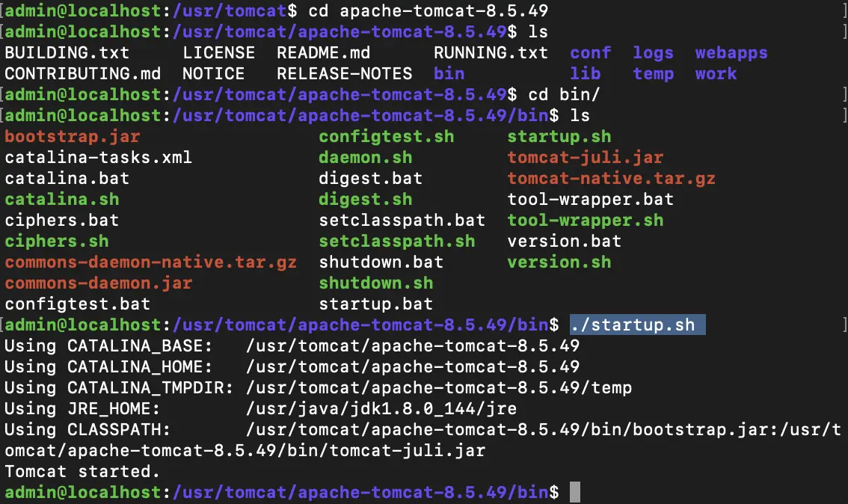Click shutdown.bat in the listing
848x504 pixels.
(381, 262)
